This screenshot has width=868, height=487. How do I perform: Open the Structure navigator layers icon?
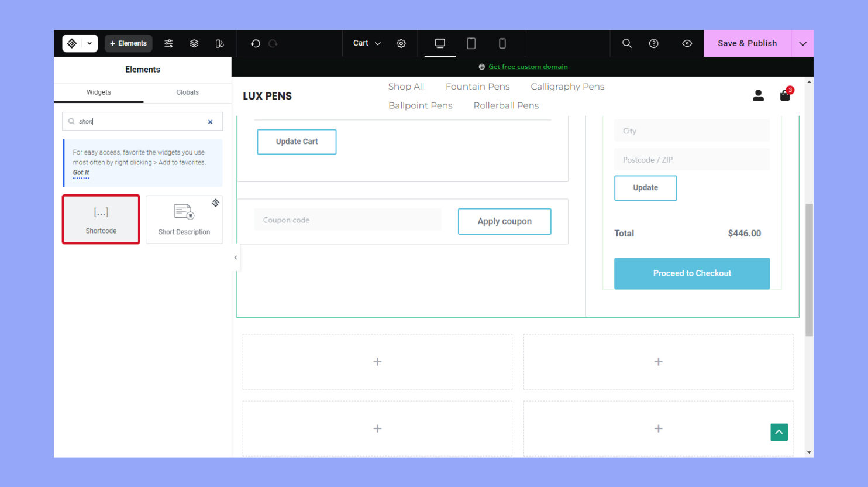(x=194, y=43)
